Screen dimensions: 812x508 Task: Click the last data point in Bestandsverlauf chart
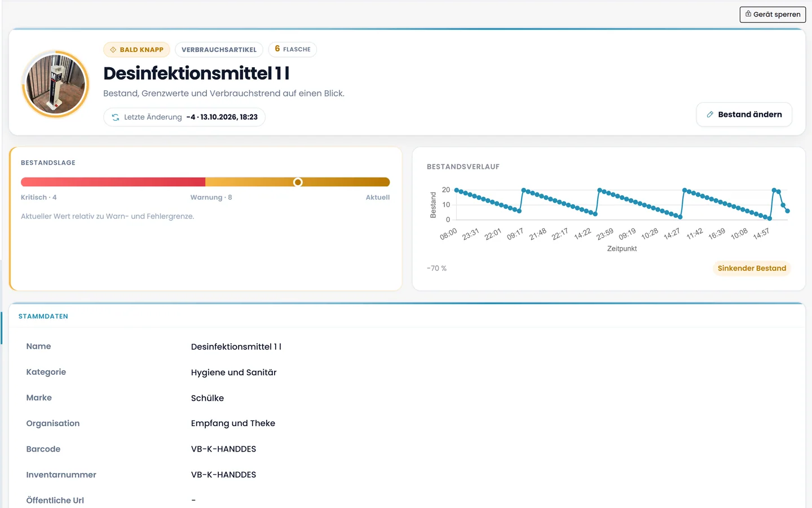[x=787, y=211]
